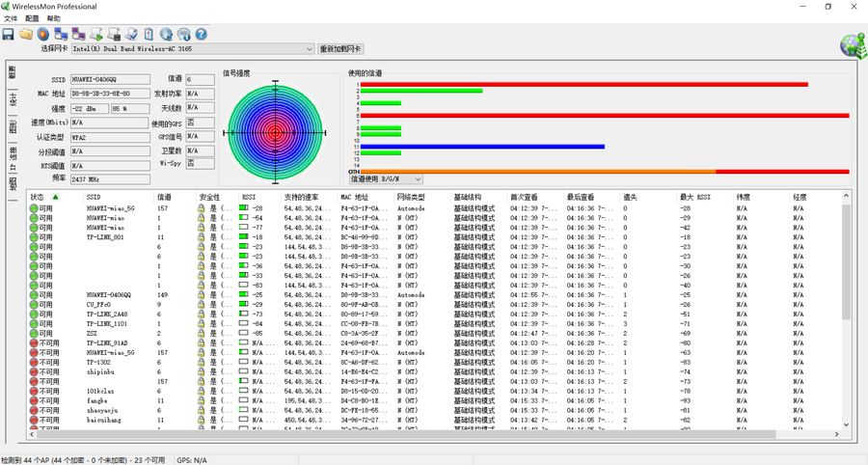Switch to the IP 连接 vertical tab
868x465 pixels.
(x=13, y=158)
